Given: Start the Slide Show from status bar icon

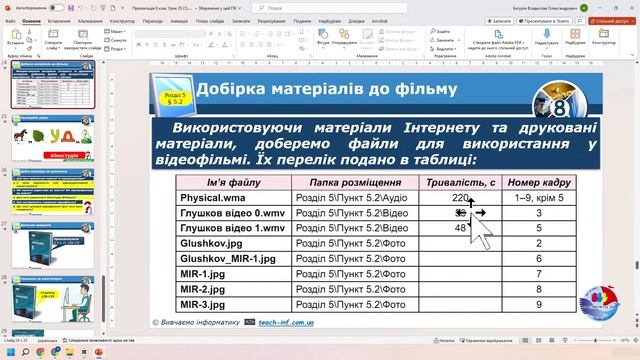Looking at the screenshot, I should pyautogui.click(x=565, y=340).
